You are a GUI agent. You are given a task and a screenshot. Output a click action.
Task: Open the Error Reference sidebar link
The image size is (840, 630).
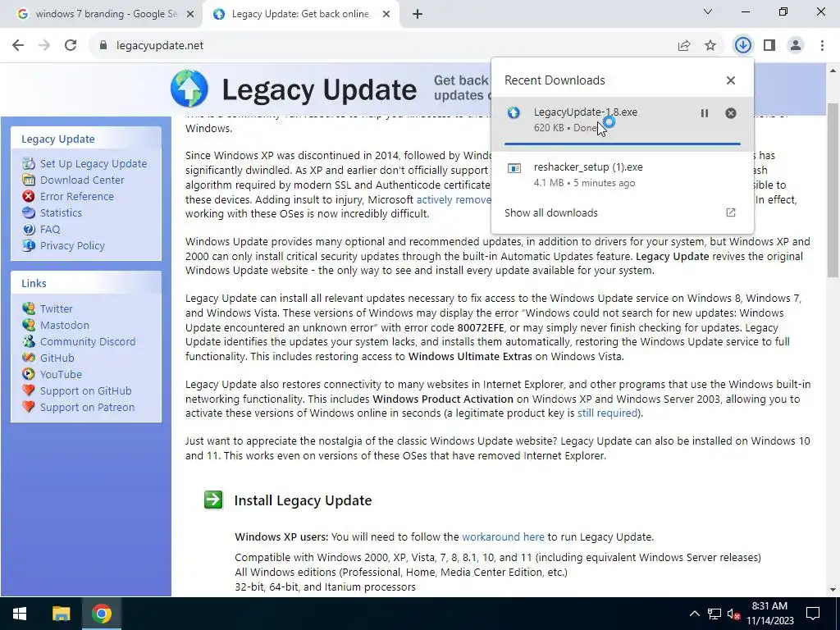76,197
